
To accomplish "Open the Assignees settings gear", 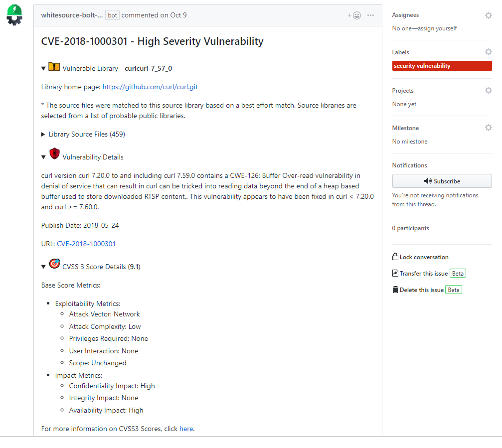I will (x=488, y=15).
